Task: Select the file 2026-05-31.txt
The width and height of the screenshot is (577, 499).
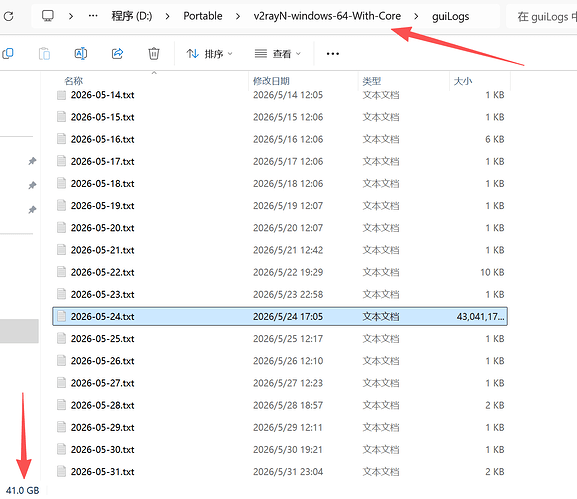Action: click(x=280, y=472)
